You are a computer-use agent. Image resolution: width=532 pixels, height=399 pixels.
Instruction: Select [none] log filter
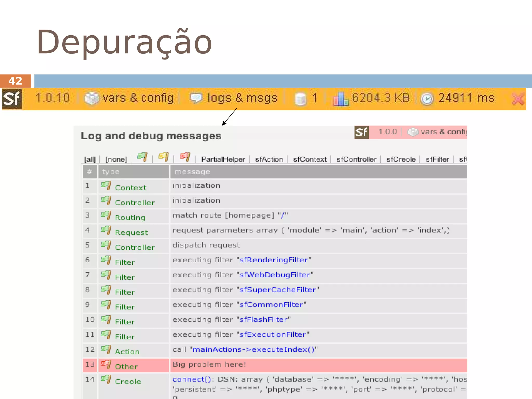pyautogui.click(x=116, y=159)
